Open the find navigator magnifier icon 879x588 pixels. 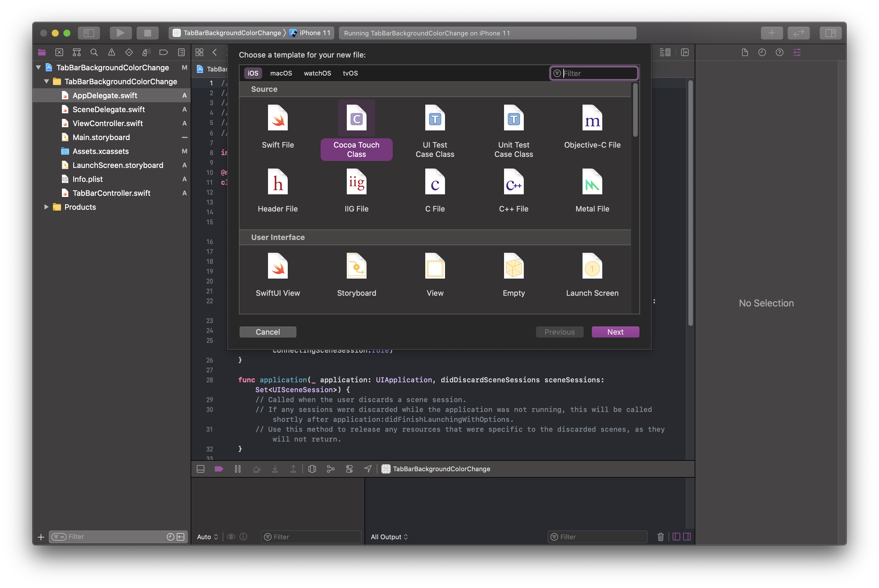click(x=94, y=53)
